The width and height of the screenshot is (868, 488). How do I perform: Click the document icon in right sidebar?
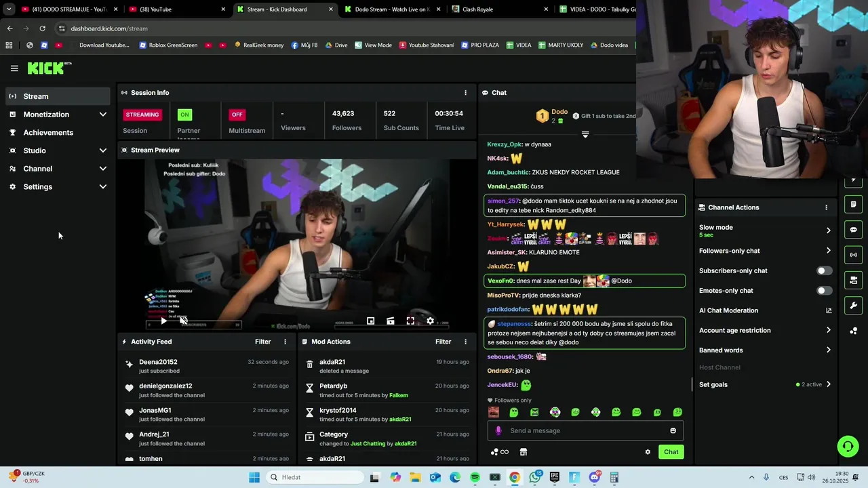tap(854, 204)
